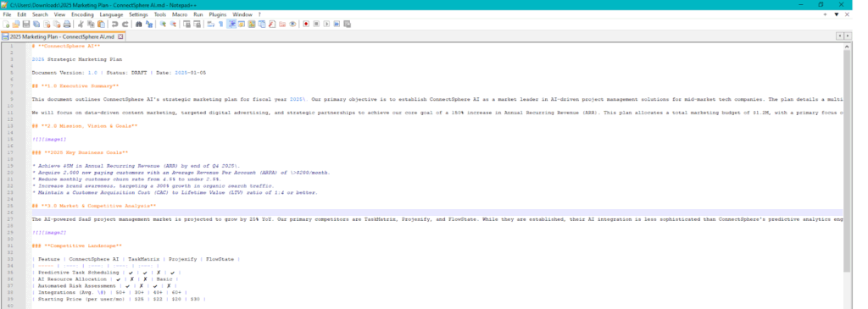The width and height of the screenshot is (868, 309).
Task: Save the current recorded macro icon
Action: pos(347,25)
